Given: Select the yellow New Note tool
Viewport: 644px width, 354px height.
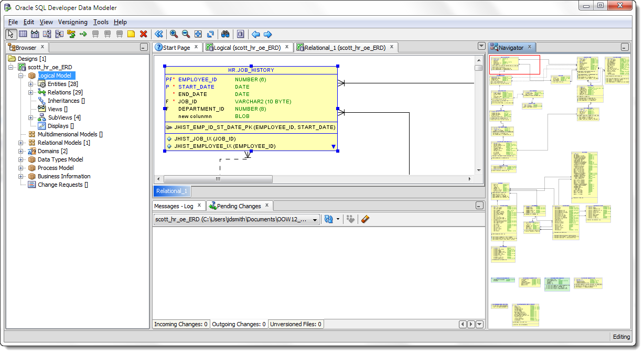Looking at the screenshot, I should pos(131,34).
